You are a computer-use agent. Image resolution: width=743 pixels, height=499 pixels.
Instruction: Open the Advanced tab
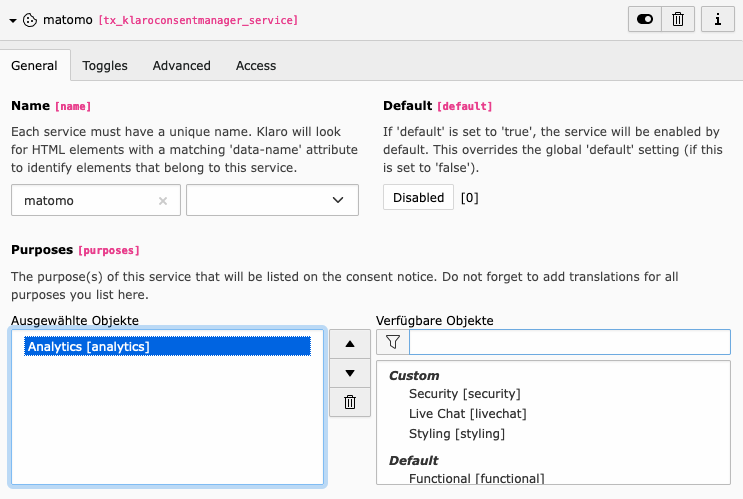[x=181, y=65]
